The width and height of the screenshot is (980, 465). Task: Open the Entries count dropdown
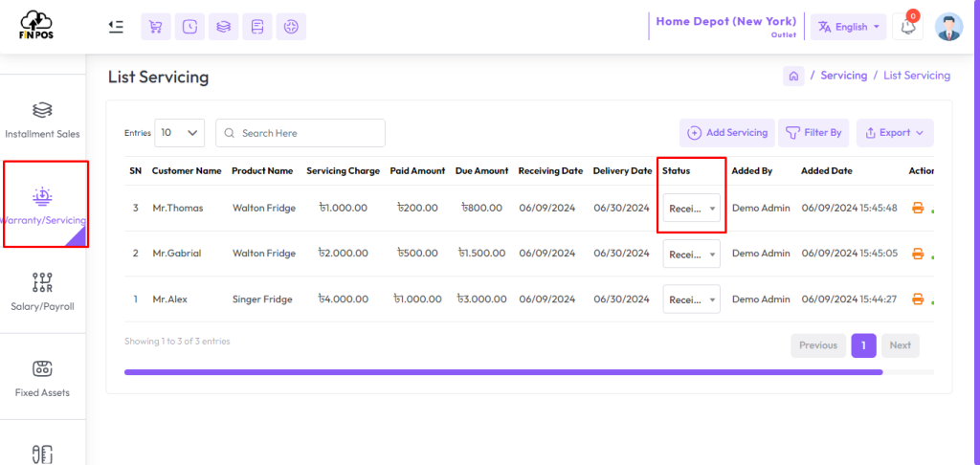[179, 133]
